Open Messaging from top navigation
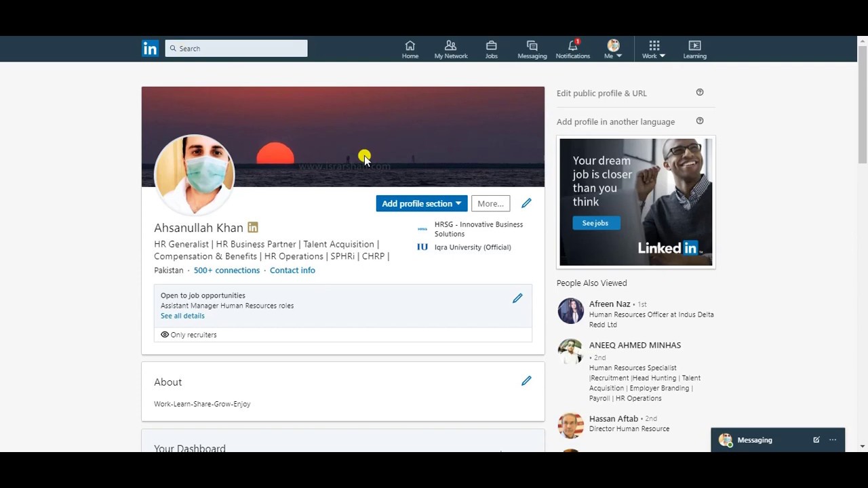Image resolution: width=868 pixels, height=488 pixels. click(532, 49)
